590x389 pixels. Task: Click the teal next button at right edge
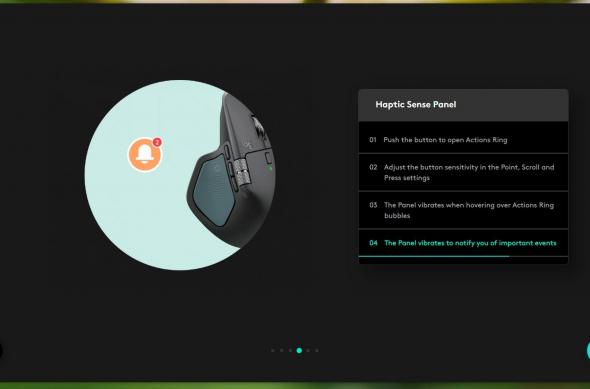click(588, 350)
